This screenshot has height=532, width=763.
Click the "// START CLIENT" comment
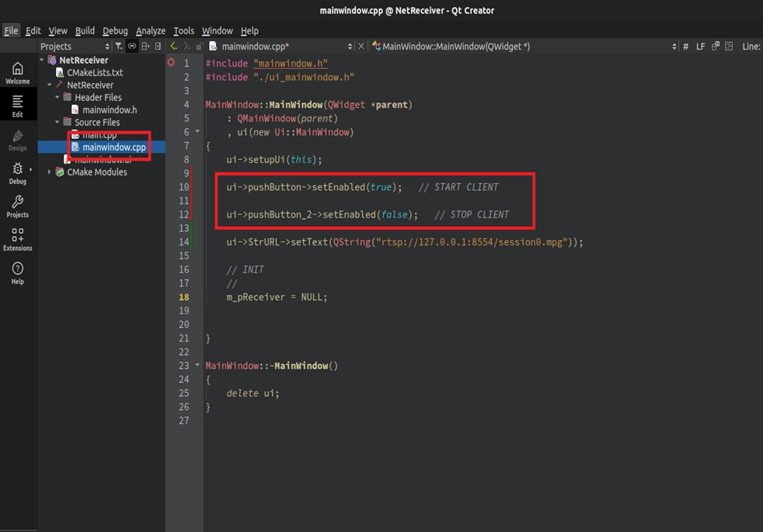tap(458, 187)
